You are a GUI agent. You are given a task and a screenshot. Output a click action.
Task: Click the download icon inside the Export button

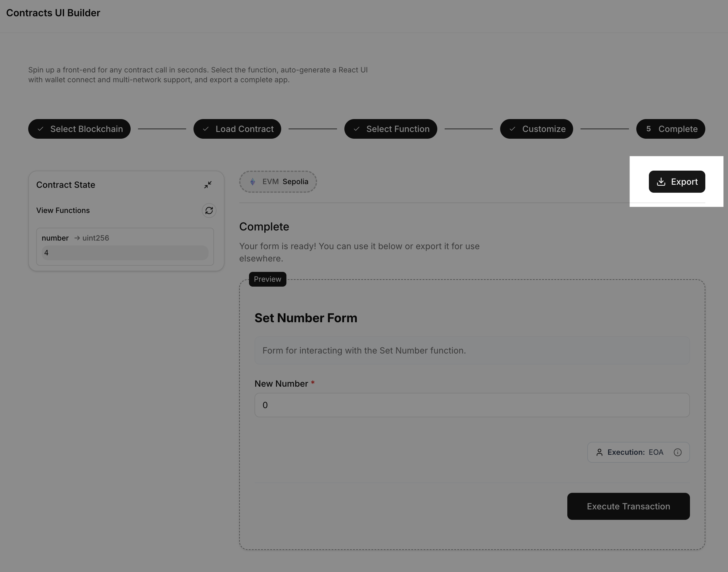pos(661,182)
